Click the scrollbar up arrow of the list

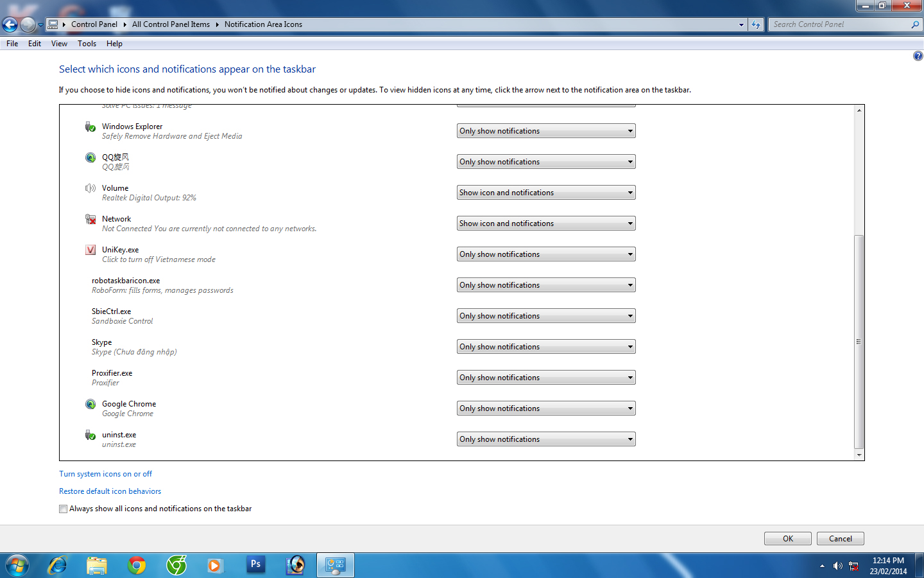pos(859,110)
